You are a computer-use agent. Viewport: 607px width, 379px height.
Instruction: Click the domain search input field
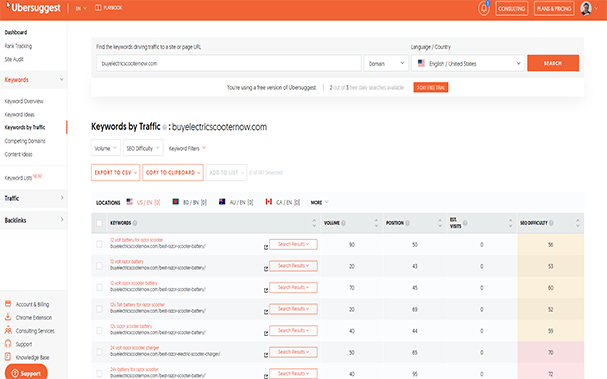[x=228, y=63]
